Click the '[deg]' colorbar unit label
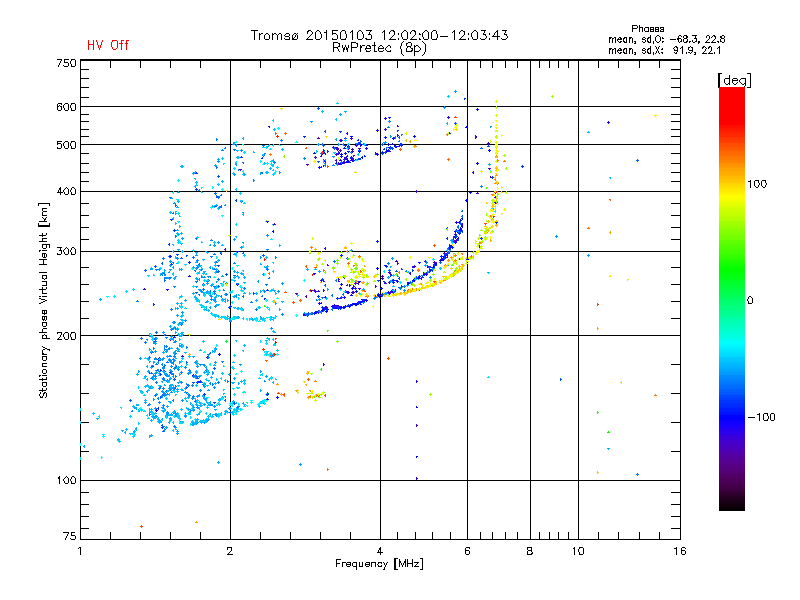 coord(734,80)
